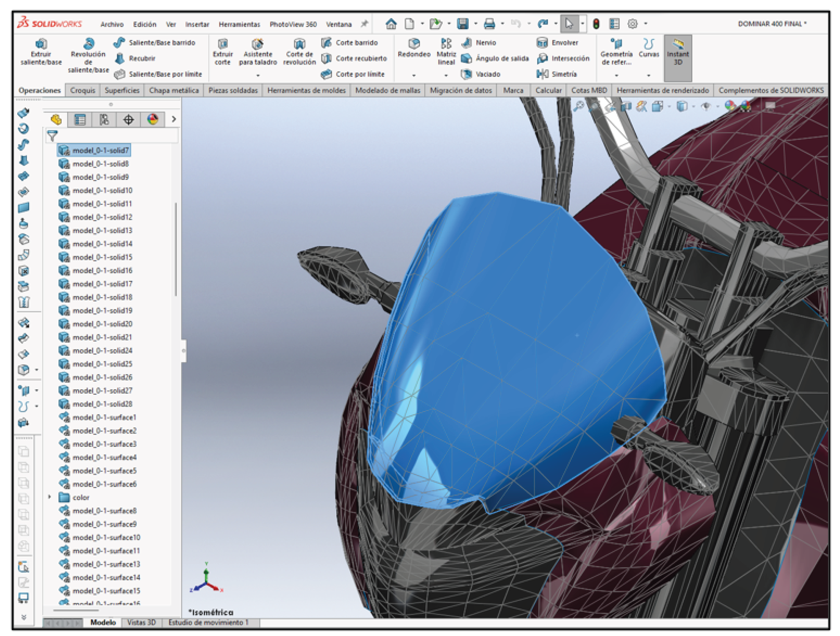Viewport: 840px width, 636px height.
Task: Open the Edición menu
Action: point(144,24)
